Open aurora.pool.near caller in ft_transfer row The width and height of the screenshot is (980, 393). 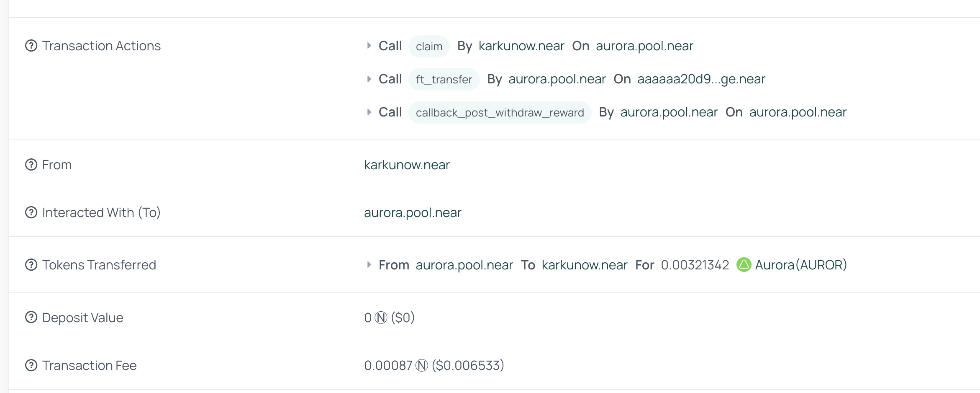[x=557, y=79]
